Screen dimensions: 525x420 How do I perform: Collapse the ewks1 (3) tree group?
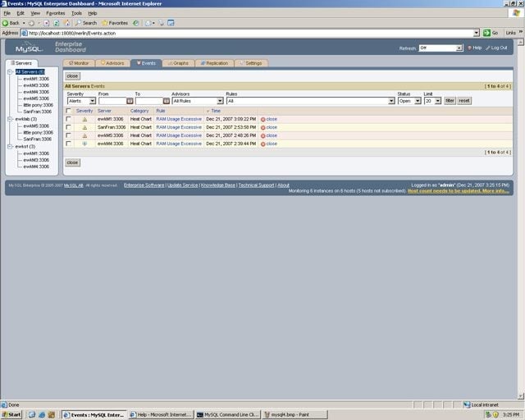point(10,147)
